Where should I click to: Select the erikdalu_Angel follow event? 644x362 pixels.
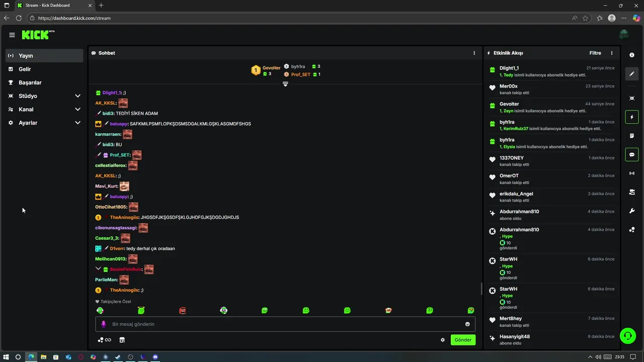point(551,197)
